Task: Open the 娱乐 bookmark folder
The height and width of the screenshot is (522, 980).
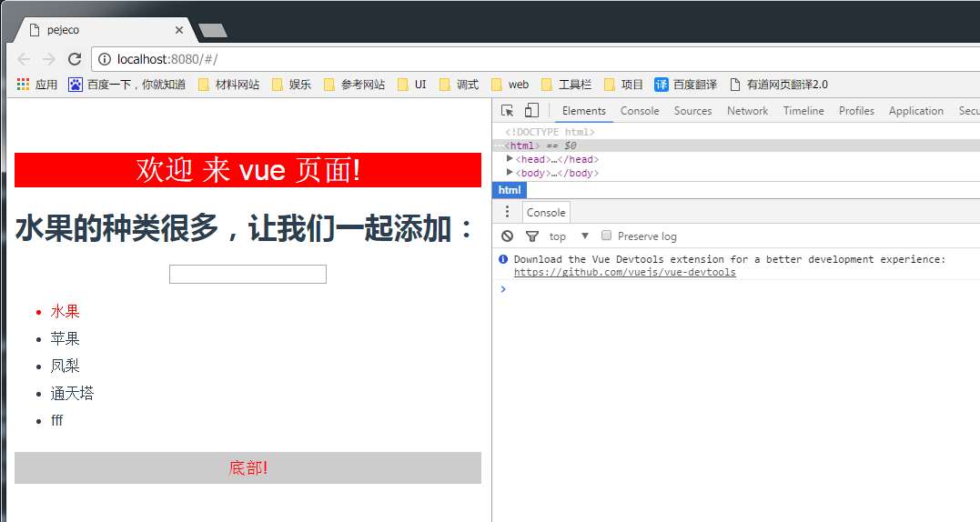Action: pos(292,85)
